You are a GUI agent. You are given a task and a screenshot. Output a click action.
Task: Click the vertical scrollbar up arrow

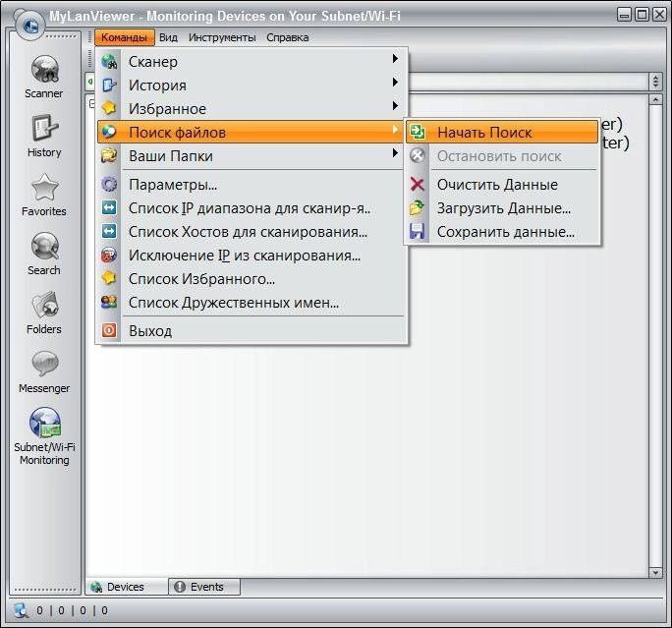(x=655, y=99)
